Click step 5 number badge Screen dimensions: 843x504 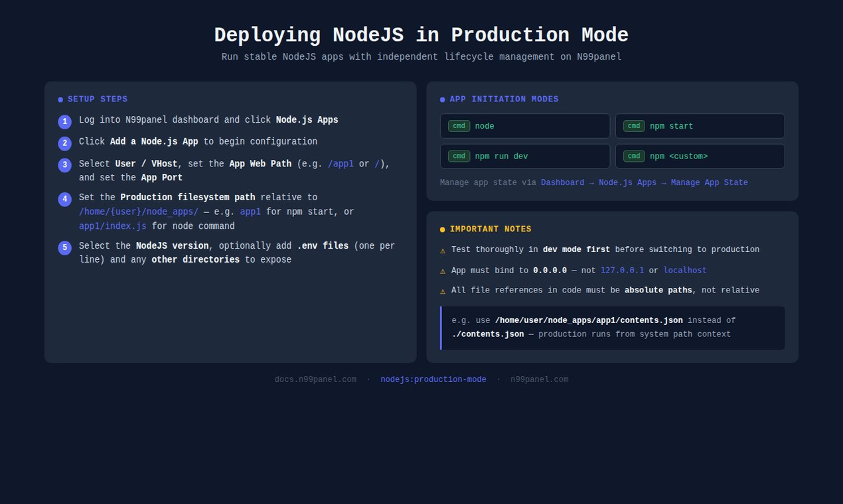tap(64, 247)
